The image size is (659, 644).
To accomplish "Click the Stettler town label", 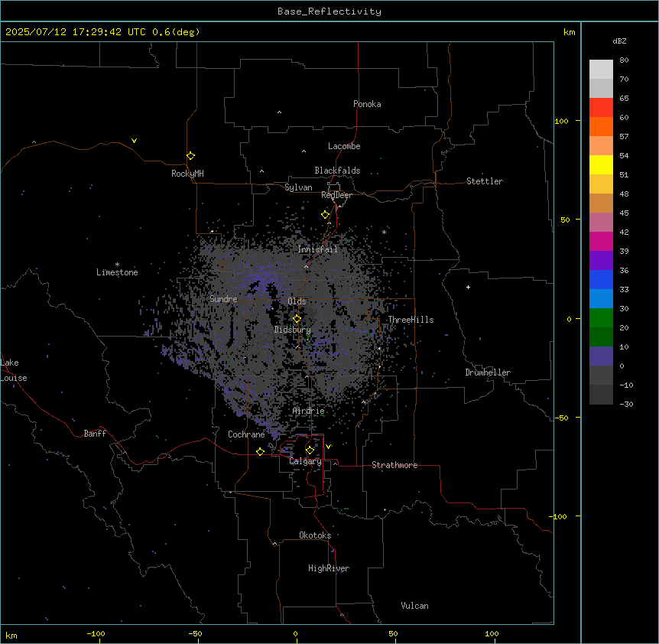I will coord(485,181).
